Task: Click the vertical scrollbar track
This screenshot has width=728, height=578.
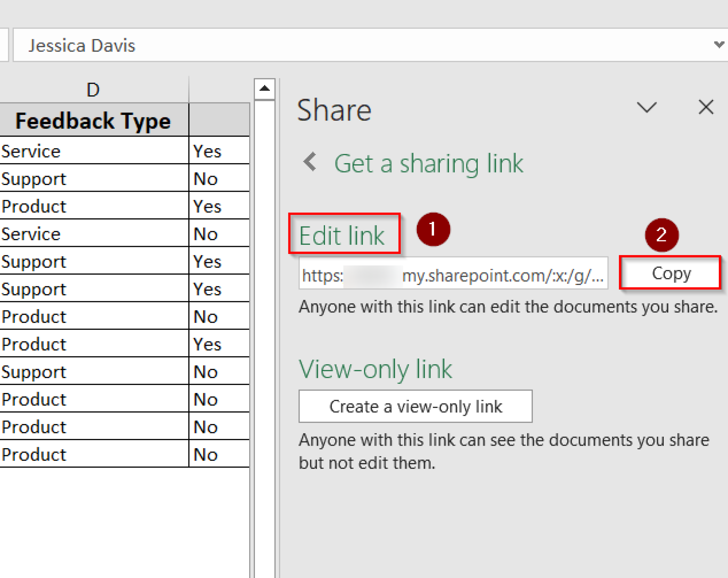Action: click(x=264, y=320)
